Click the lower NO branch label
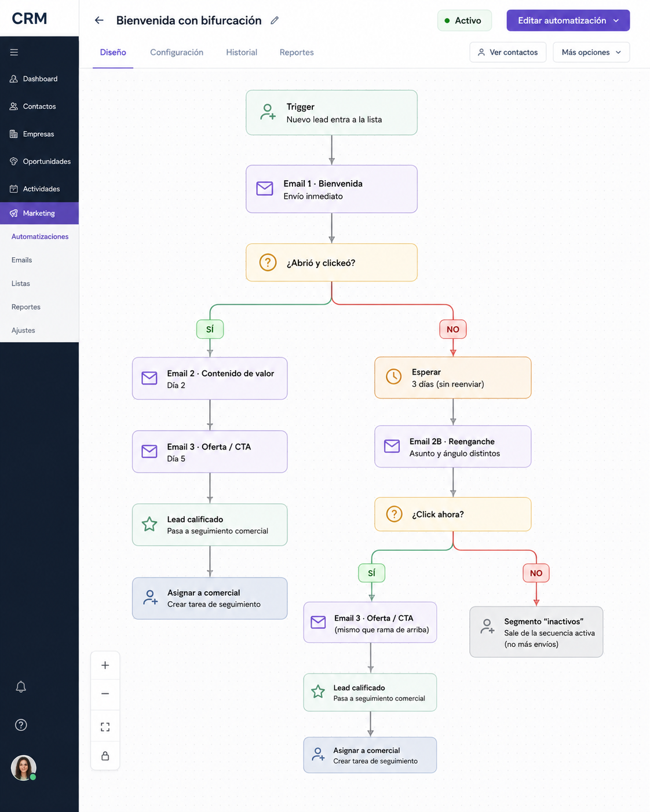 pyautogui.click(x=536, y=573)
